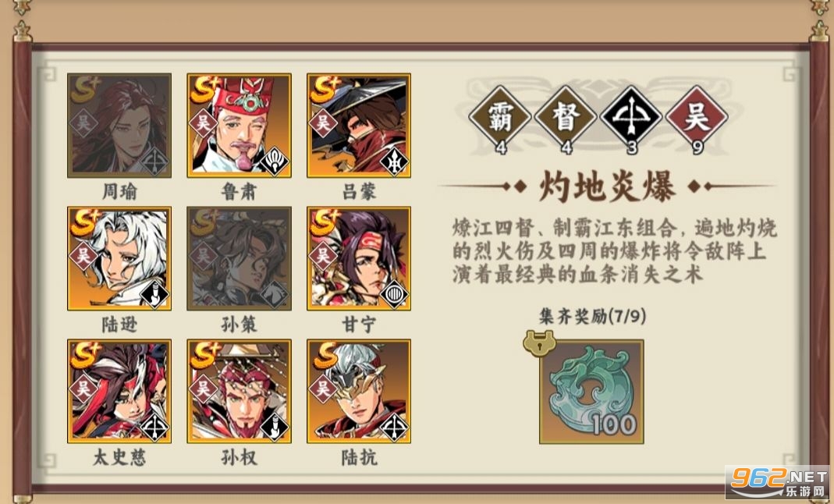Open the 甘宁 hero card
This screenshot has width=834, height=504.
click(x=359, y=258)
